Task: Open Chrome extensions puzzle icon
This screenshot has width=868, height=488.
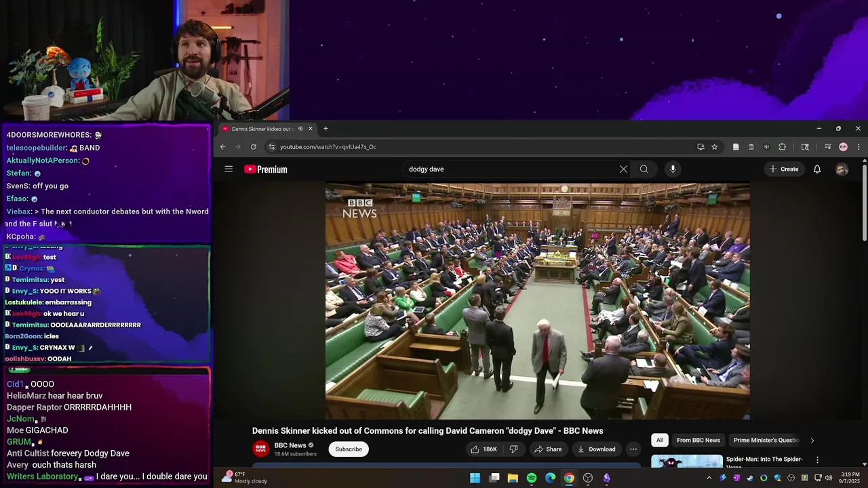Action: (782, 147)
